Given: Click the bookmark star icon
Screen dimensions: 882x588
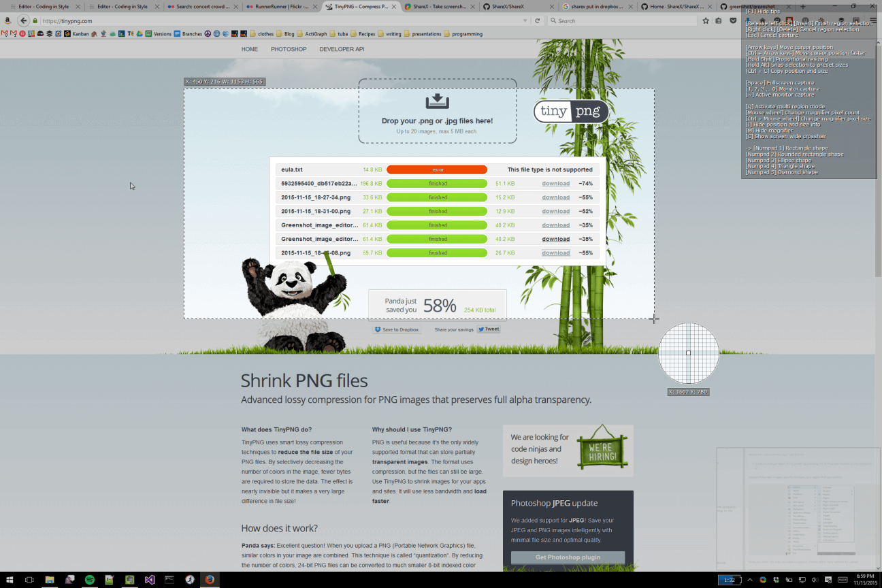Looking at the screenshot, I should click(706, 21).
